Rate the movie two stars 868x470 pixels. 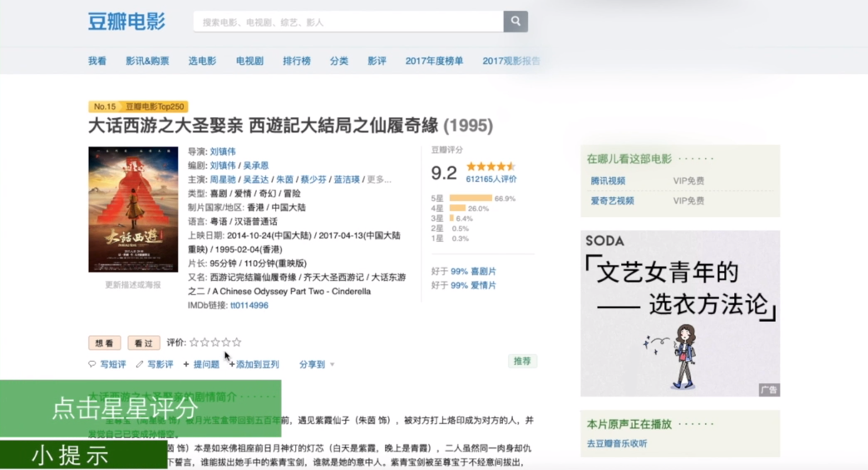(205, 343)
